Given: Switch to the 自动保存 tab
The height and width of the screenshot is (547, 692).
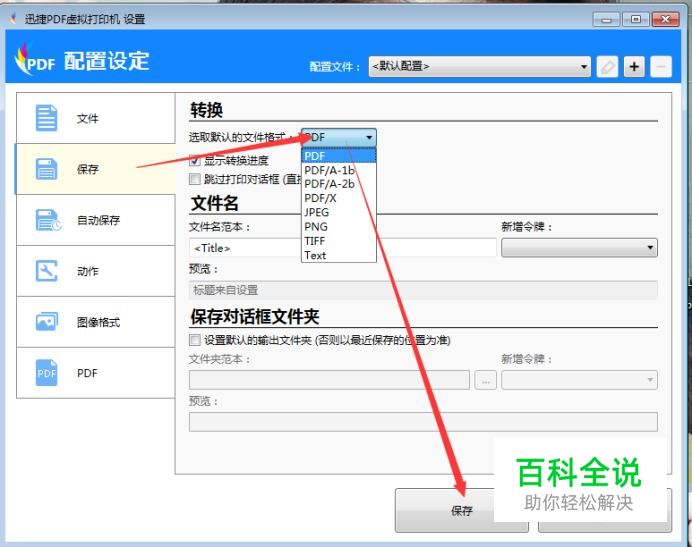Looking at the screenshot, I should 96,220.
